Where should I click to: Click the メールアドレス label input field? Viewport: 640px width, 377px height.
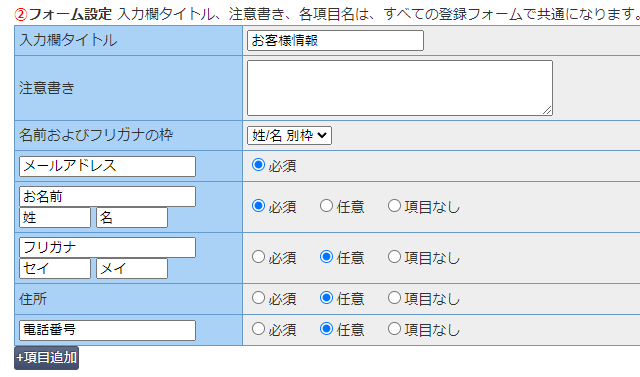107,166
